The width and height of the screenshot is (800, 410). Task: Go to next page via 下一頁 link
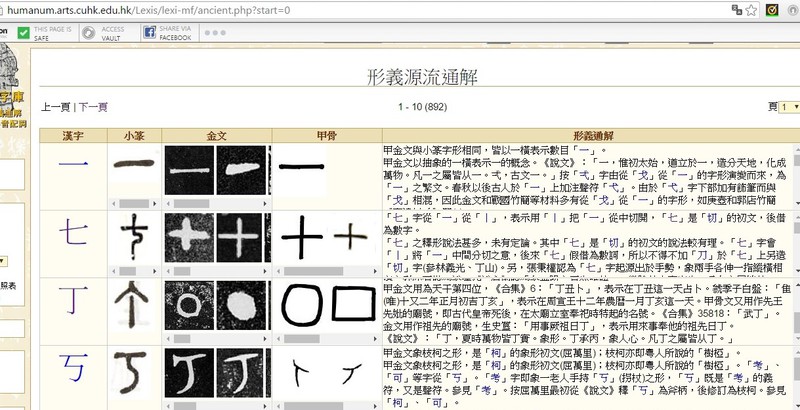coord(93,107)
